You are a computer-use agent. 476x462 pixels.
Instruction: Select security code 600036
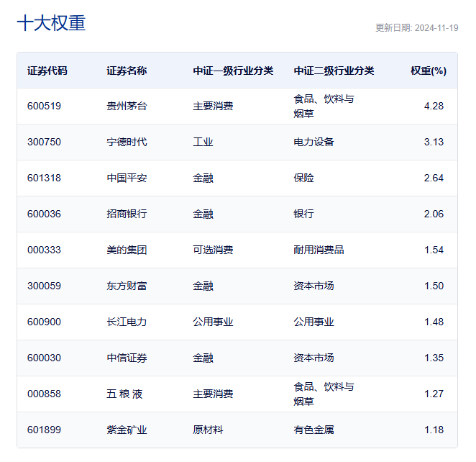(44, 214)
